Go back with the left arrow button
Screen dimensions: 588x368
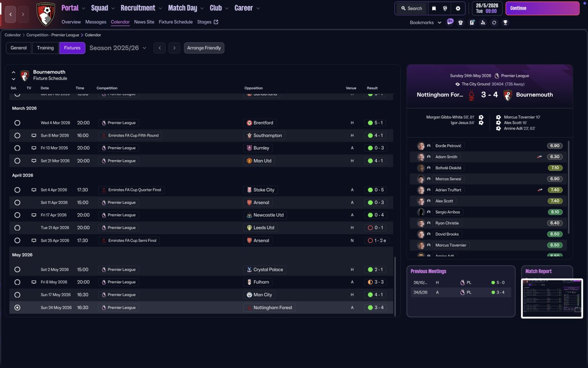[11, 14]
